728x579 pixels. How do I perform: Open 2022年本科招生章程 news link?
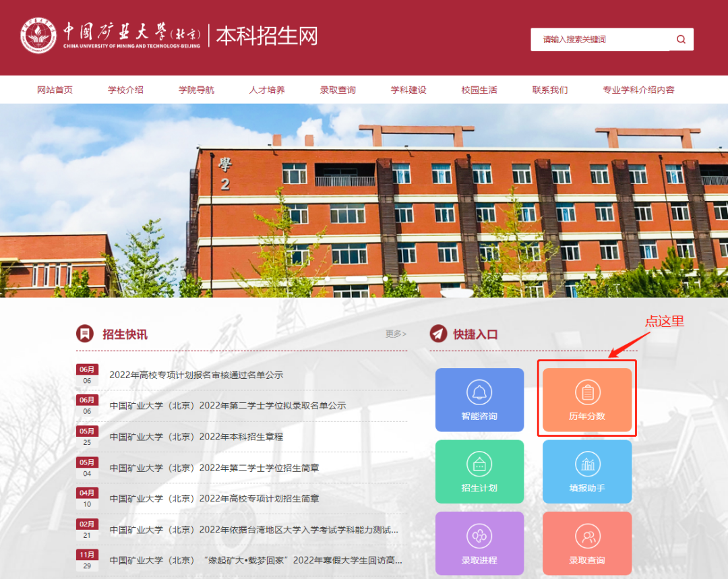point(196,437)
